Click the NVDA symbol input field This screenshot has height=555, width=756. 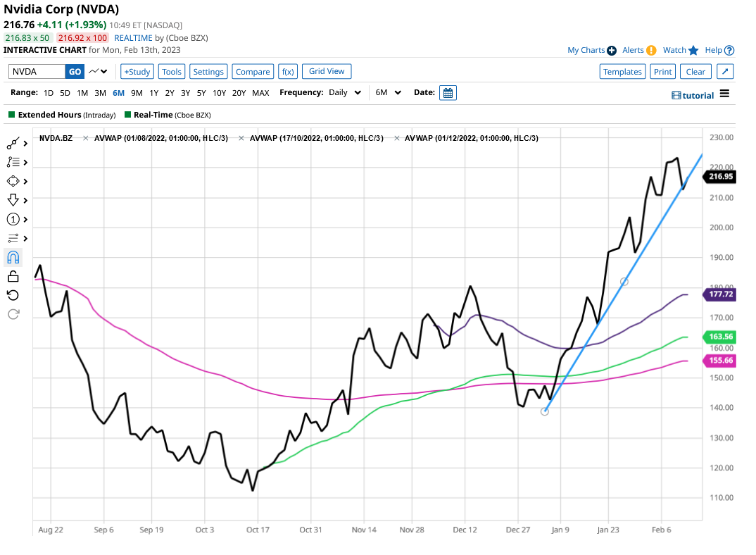click(37, 71)
